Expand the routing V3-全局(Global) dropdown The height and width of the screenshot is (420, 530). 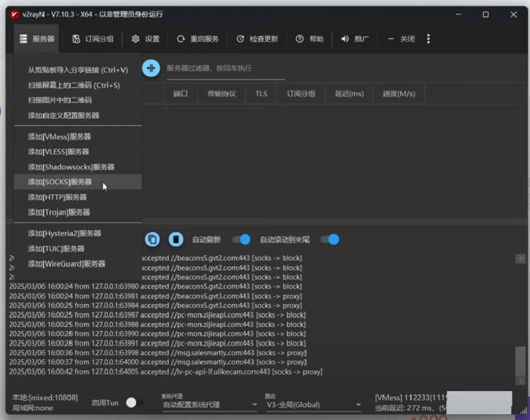pos(314,405)
